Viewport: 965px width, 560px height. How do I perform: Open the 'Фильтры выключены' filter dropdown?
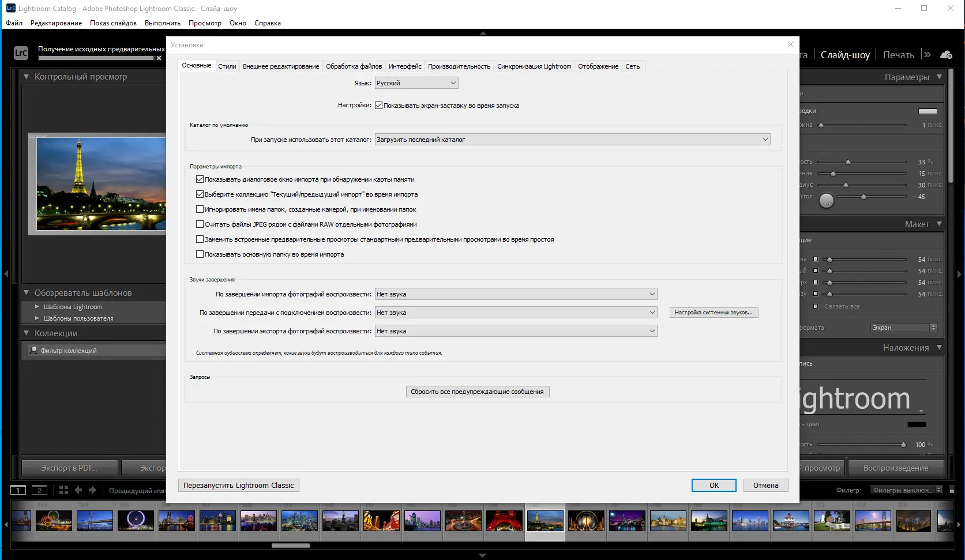[906, 490]
